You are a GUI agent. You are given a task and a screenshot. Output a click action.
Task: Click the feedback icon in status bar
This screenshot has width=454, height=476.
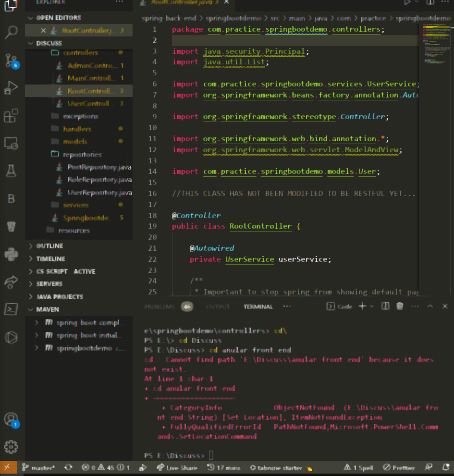(x=429, y=467)
